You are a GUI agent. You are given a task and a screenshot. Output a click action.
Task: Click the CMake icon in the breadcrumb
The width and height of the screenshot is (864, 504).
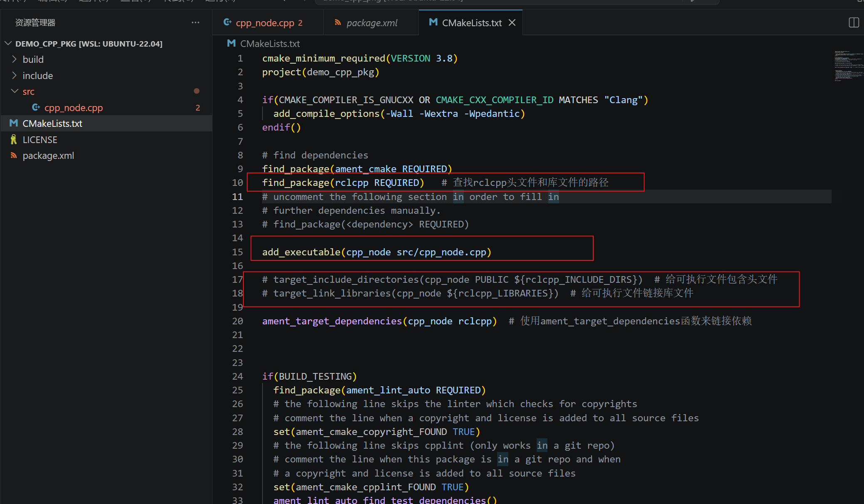pos(232,43)
